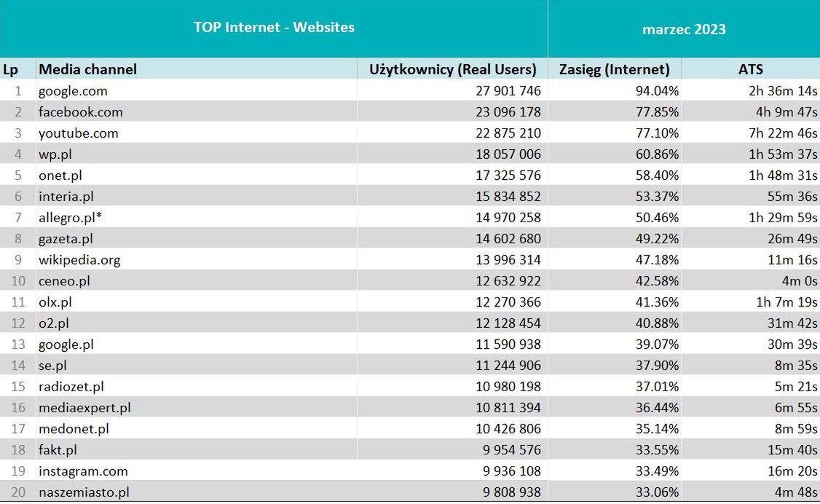
Task: Select the marzec 2023 header cell
Action: (x=684, y=29)
